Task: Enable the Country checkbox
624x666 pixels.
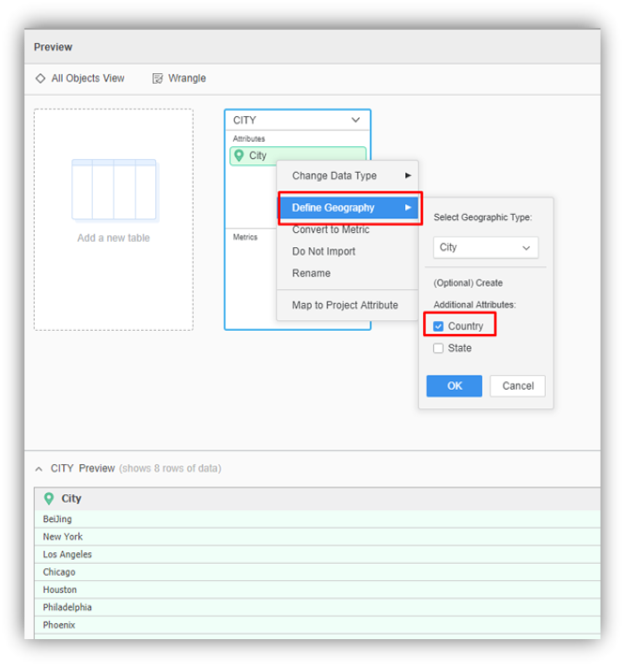Action: (438, 326)
